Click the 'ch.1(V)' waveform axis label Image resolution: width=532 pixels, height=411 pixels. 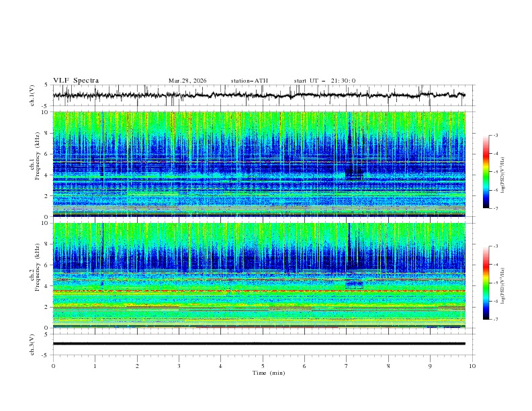click(32, 95)
